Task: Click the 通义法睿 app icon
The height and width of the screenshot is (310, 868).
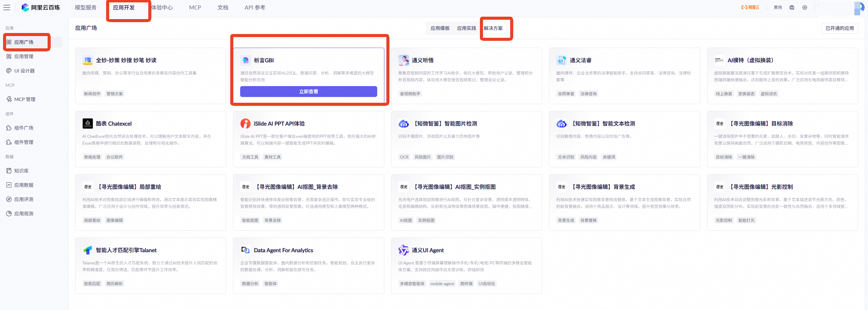Action: (x=562, y=60)
